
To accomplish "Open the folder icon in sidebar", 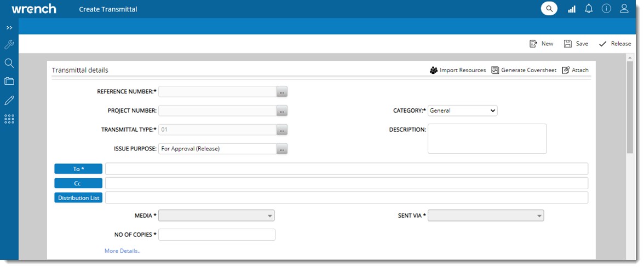I will pyautogui.click(x=9, y=81).
